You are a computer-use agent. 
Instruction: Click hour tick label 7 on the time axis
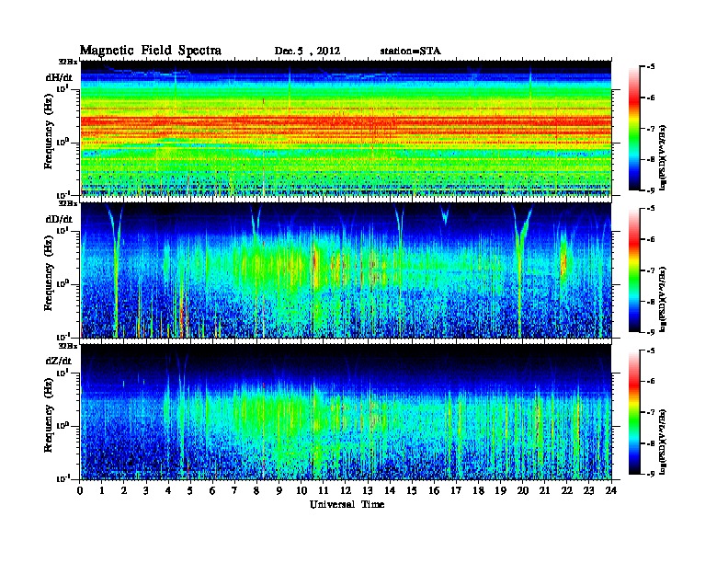click(234, 490)
